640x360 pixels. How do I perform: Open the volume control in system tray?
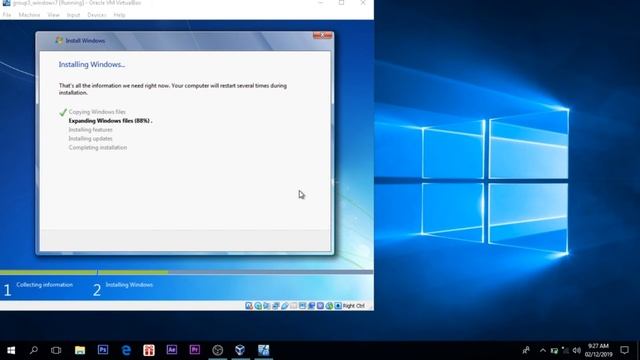576,350
